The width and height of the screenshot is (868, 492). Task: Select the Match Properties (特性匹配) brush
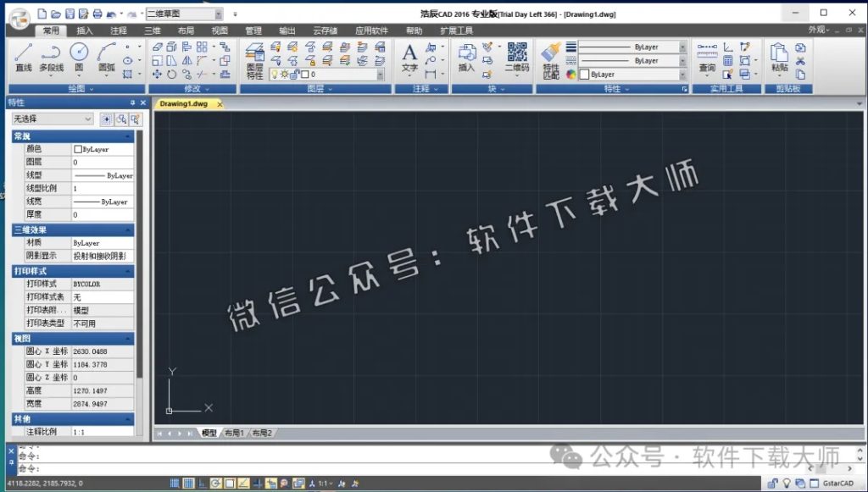[x=549, y=53]
